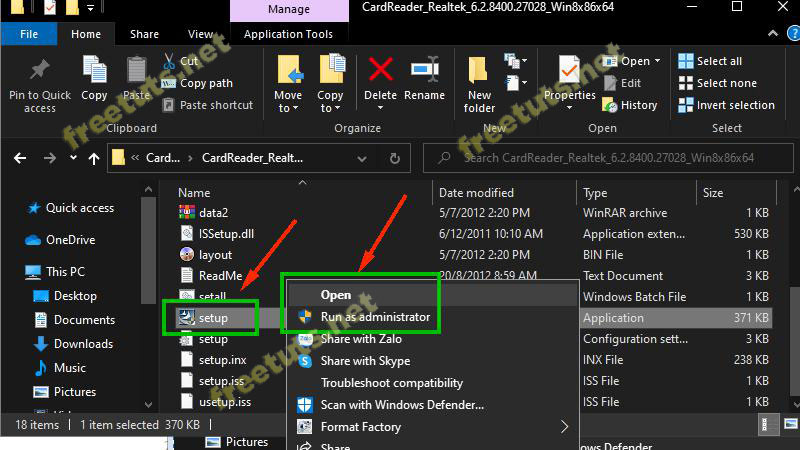Select the setup.inx file

coord(214,360)
